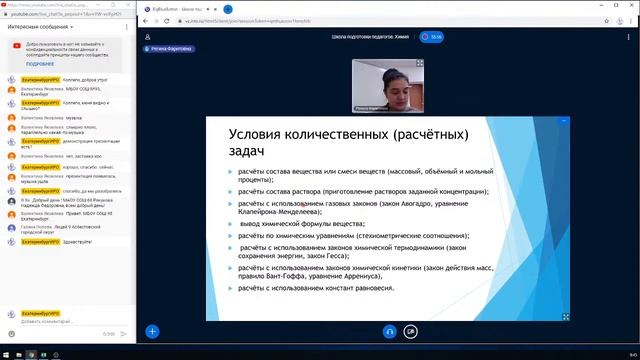Make the presentation fullscreen
This screenshot has width=640, height=360.
point(566,317)
